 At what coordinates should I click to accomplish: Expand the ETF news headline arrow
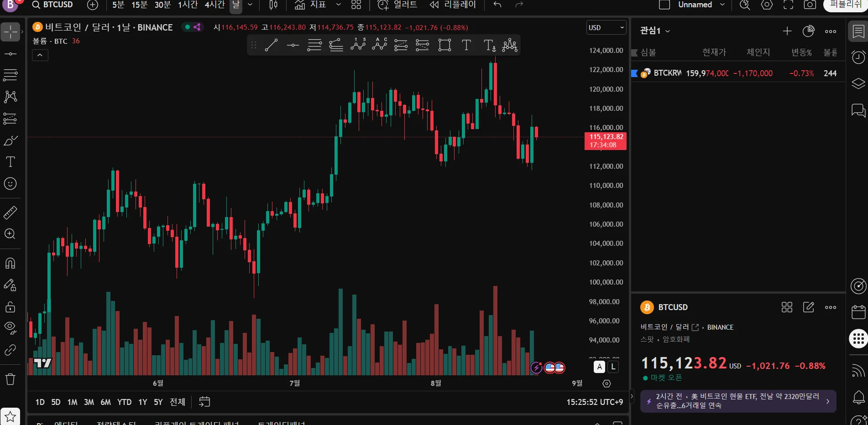(828, 401)
